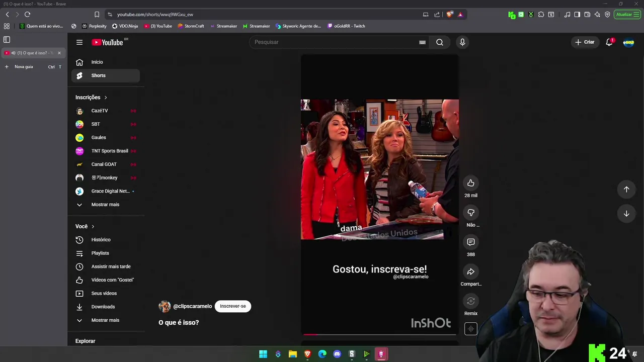Open the StormCraft bookmark
644x362 pixels.
(x=191, y=26)
